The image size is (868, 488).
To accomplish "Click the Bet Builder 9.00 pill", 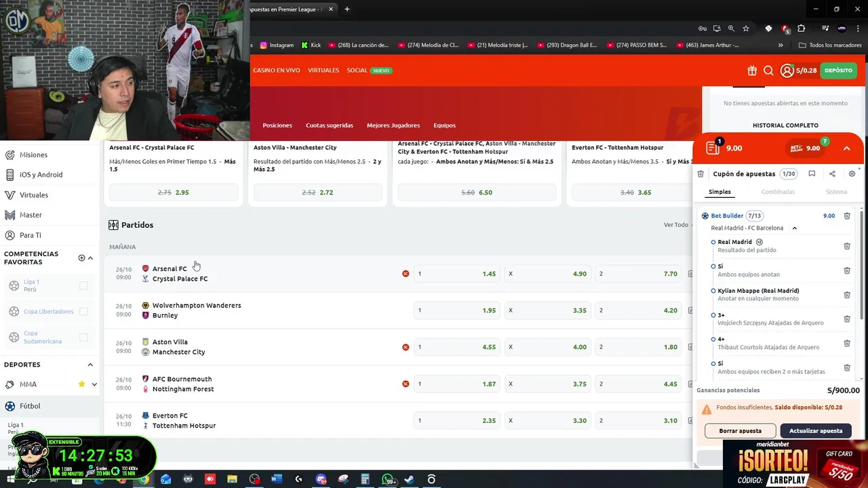I will tap(806, 148).
